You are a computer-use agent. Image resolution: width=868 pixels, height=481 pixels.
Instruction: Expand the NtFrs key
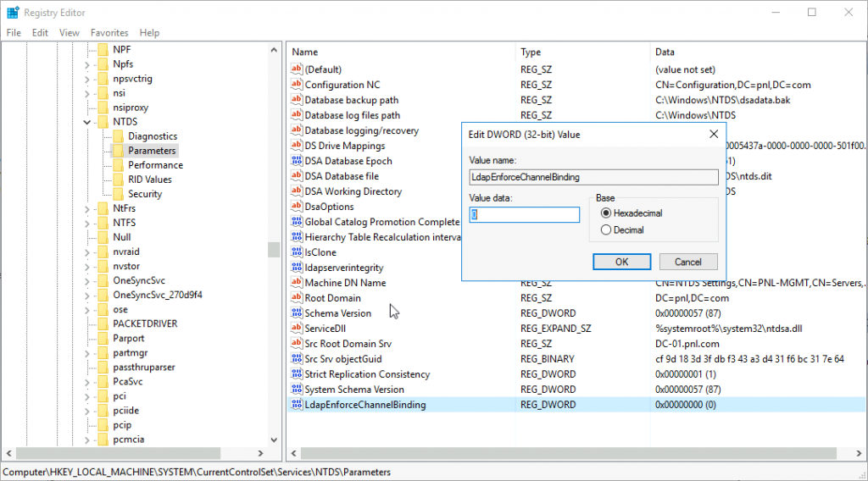87,208
